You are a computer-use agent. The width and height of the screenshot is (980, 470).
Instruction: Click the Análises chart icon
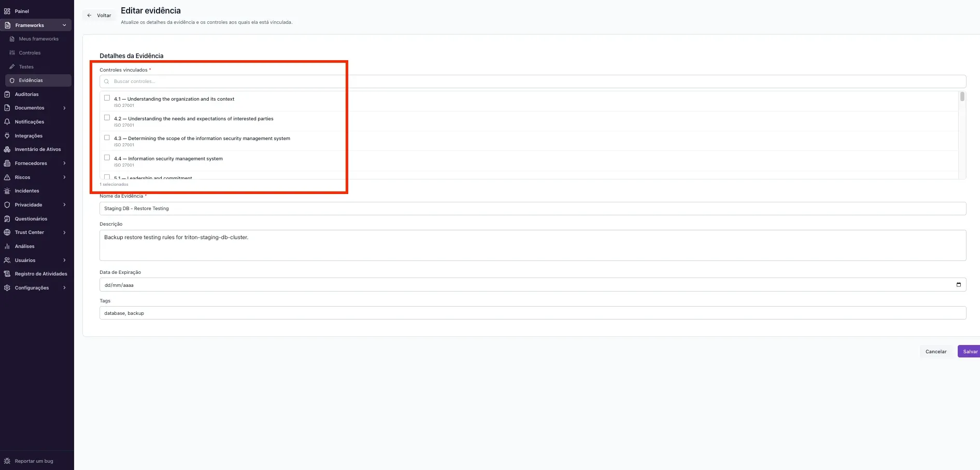(x=7, y=246)
